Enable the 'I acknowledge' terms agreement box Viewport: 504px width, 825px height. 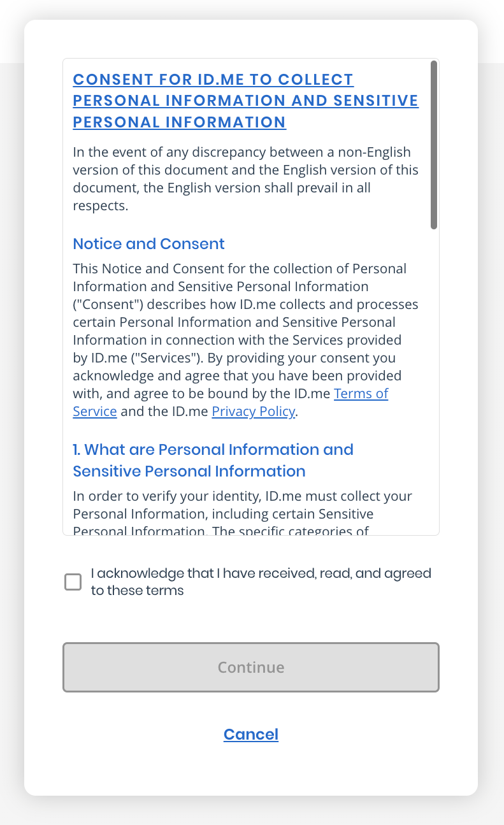click(73, 582)
